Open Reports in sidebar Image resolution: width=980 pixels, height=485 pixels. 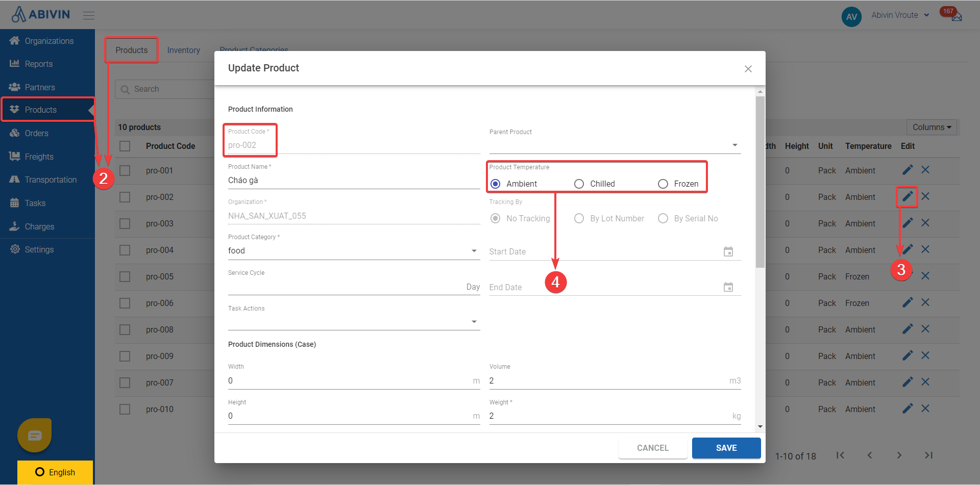coord(47,64)
